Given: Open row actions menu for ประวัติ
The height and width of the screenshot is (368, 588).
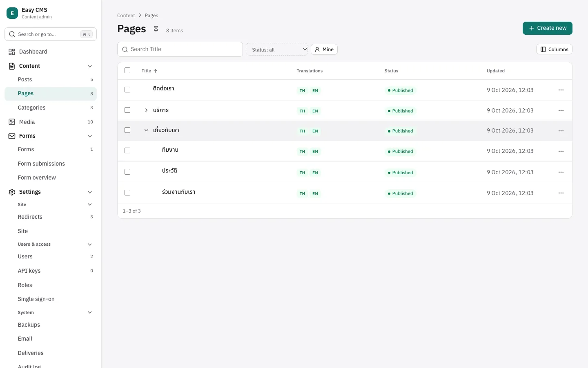Looking at the screenshot, I should tap(561, 172).
